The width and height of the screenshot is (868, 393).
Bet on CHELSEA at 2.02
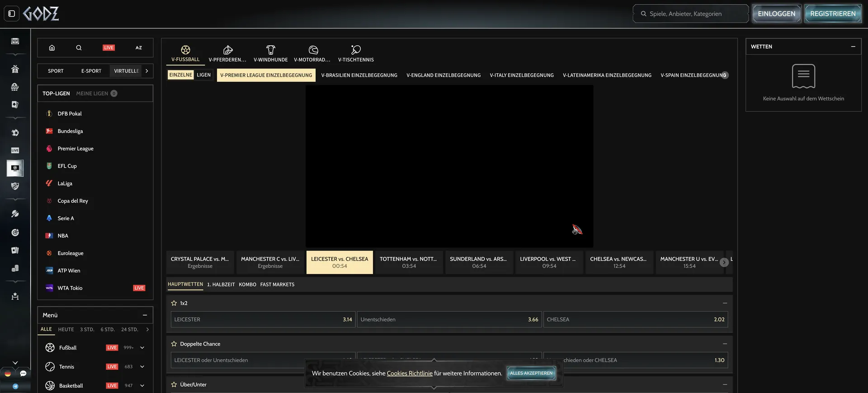click(636, 319)
